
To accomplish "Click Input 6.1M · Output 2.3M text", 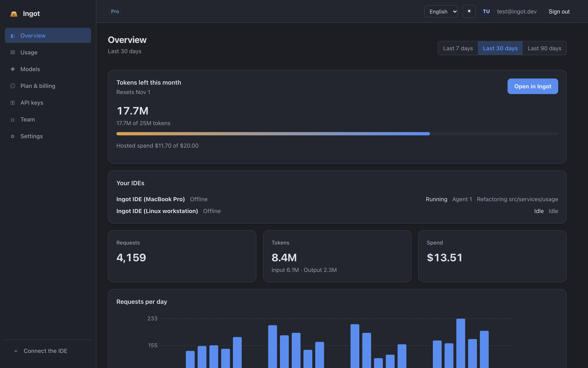I will click(x=304, y=270).
